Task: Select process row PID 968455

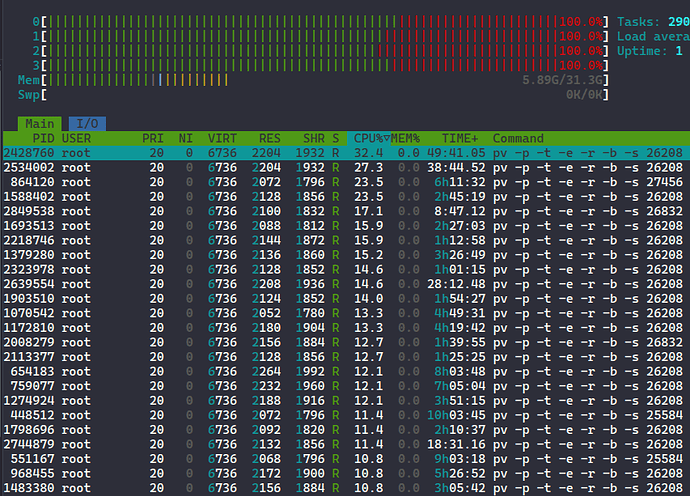Action: click(x=346, y=473)
